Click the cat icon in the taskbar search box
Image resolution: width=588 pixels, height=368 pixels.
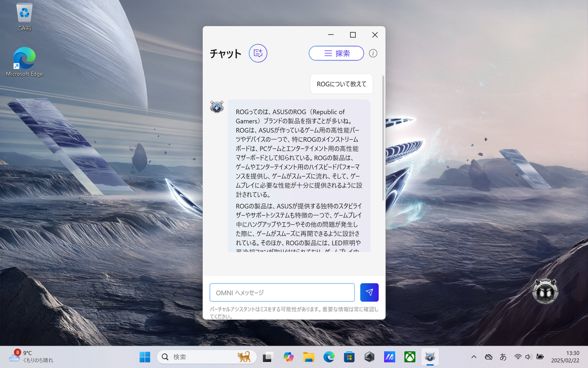coord(244,357)
